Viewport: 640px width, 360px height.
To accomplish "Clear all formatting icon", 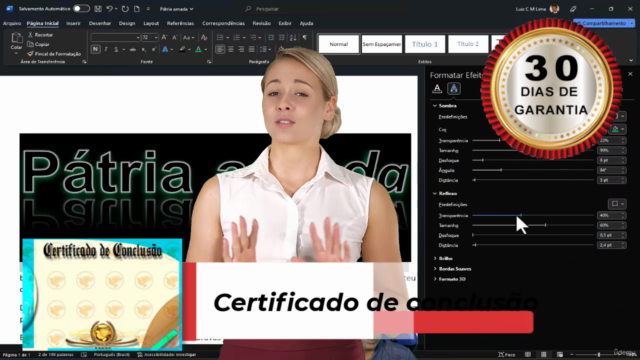I will point(204,38).
